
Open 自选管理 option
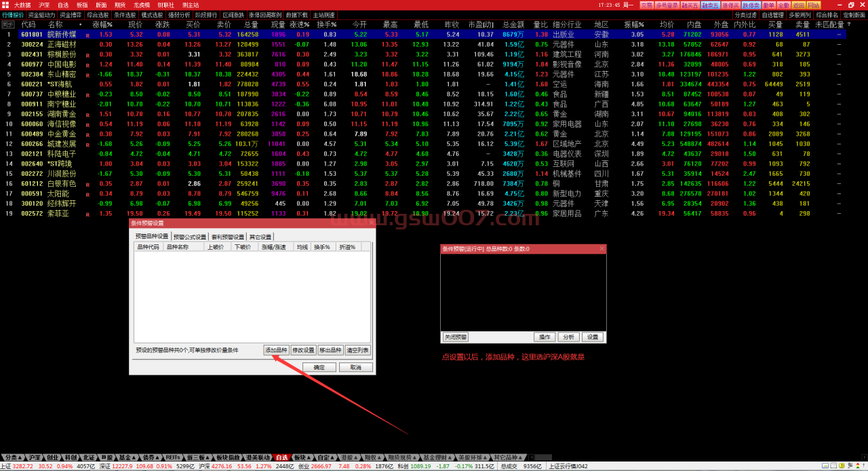click(x=773, y=14)
